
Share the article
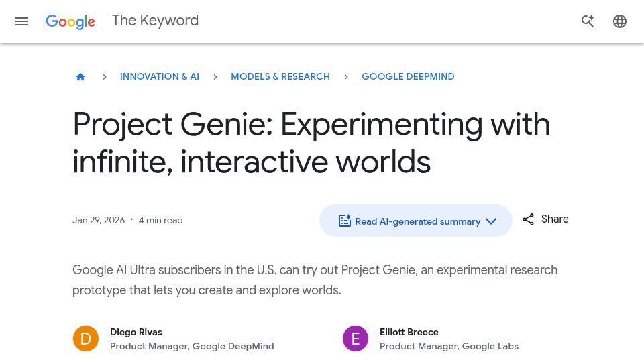[x=545, y=219]
